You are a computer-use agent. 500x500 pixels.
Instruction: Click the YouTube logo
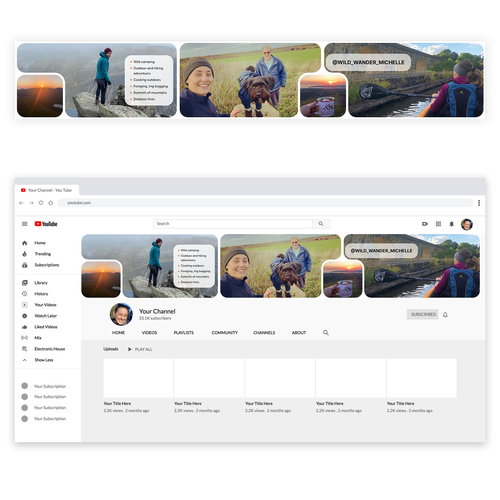pyautogui.click(x=46, y=224)
